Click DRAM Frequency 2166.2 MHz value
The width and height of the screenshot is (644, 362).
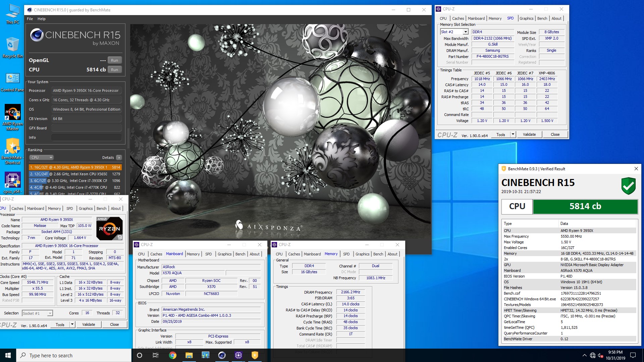(x=350, y=292)
